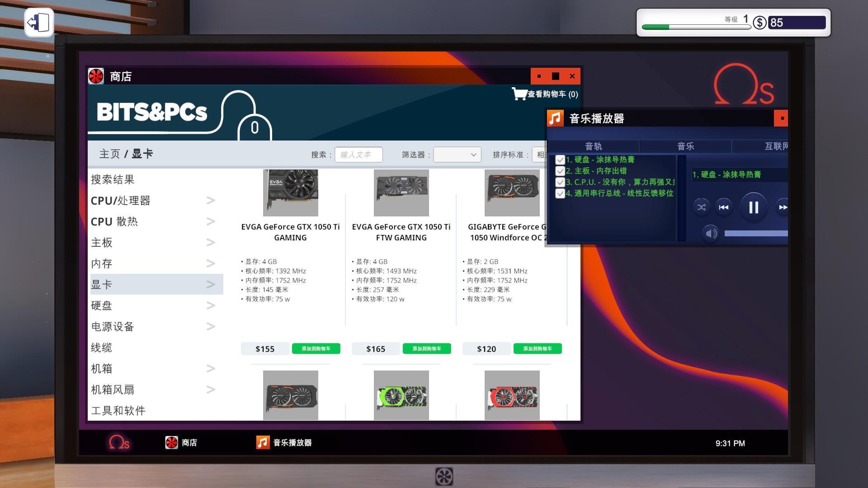
Task: Click the shop window title fan icon
Action: (x=96, y=76)
